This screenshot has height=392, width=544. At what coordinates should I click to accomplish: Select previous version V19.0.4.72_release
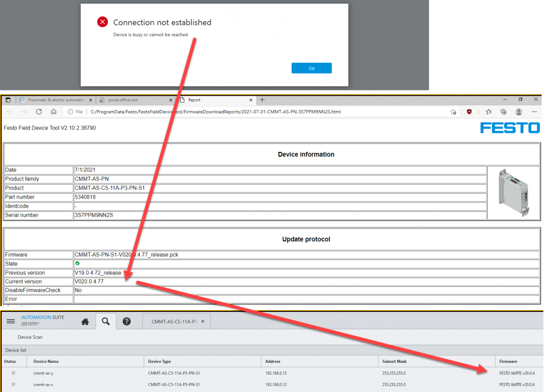tap(98, 272)
